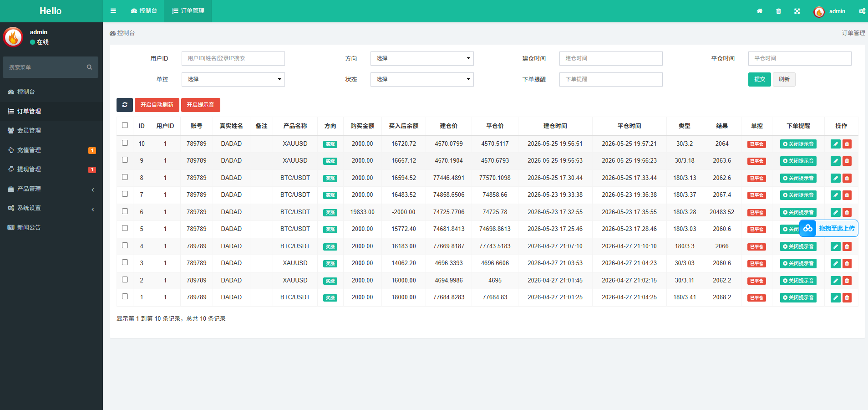Check the select-all checkbox in table header

click(x=125, y=125)
